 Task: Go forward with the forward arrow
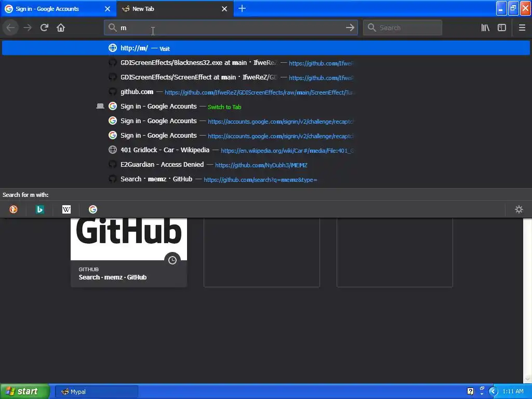28,28
